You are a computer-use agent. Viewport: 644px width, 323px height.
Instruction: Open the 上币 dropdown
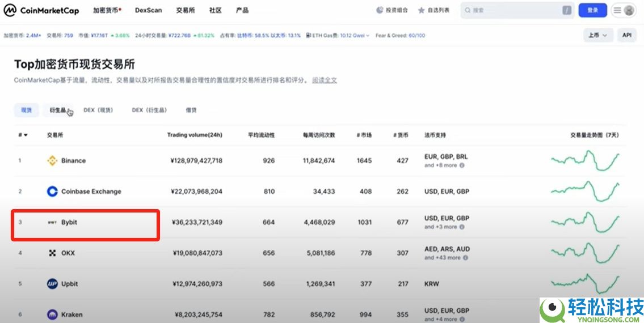point(598,35)
